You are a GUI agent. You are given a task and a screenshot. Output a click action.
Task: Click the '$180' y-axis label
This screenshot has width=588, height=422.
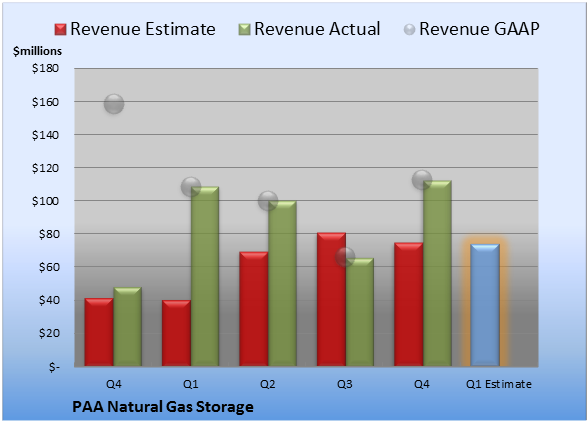pos(45,68)
